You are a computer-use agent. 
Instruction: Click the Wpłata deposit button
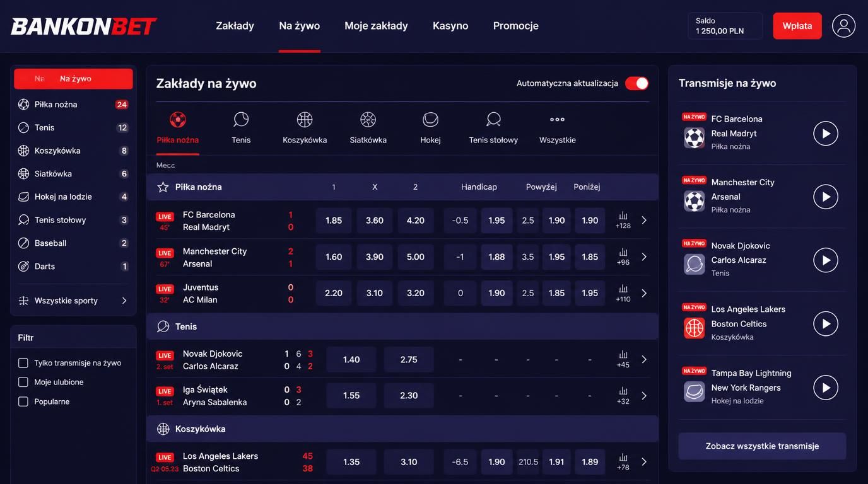[797, 26]
